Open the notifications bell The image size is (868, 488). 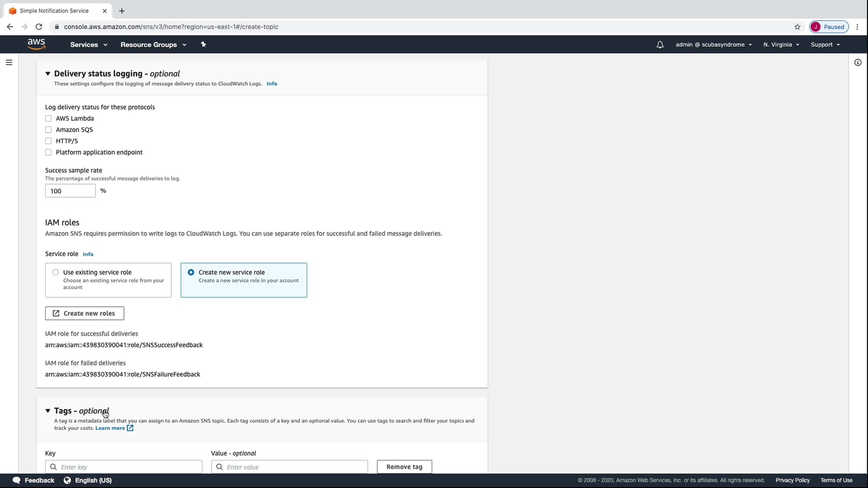(x=660, y=45)
